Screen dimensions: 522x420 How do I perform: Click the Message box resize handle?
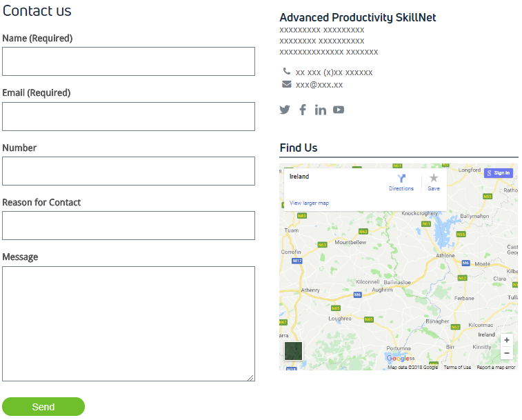(x=251, y=377)
